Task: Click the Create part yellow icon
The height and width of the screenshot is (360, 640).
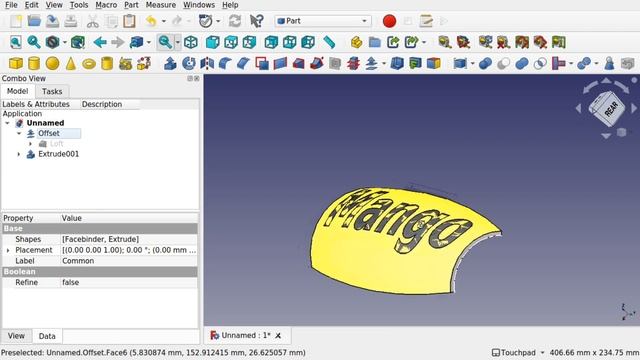Action: point(356,42)
